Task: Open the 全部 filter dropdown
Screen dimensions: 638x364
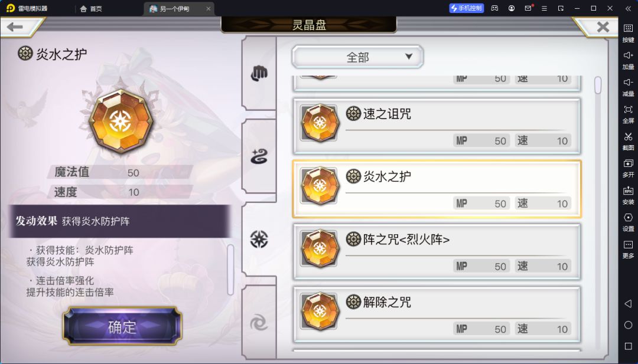Action: click(x=357, y=57)
